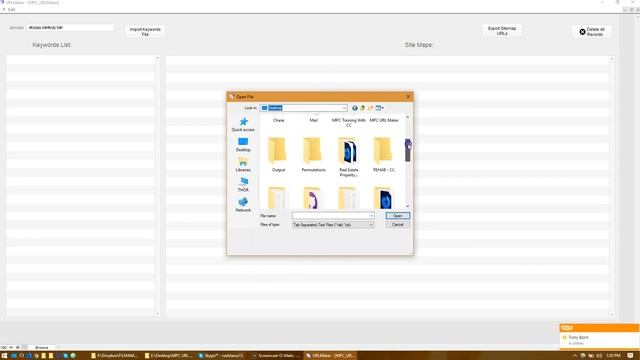Show hidden system tray icons
Viewport: 640px width, 360px height.
click(x=575, y=356)
